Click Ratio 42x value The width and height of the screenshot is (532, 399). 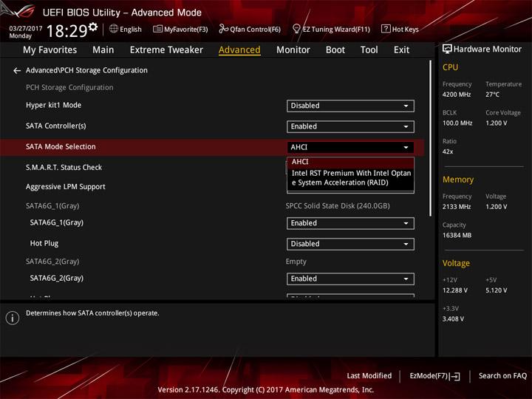(448, 151)
